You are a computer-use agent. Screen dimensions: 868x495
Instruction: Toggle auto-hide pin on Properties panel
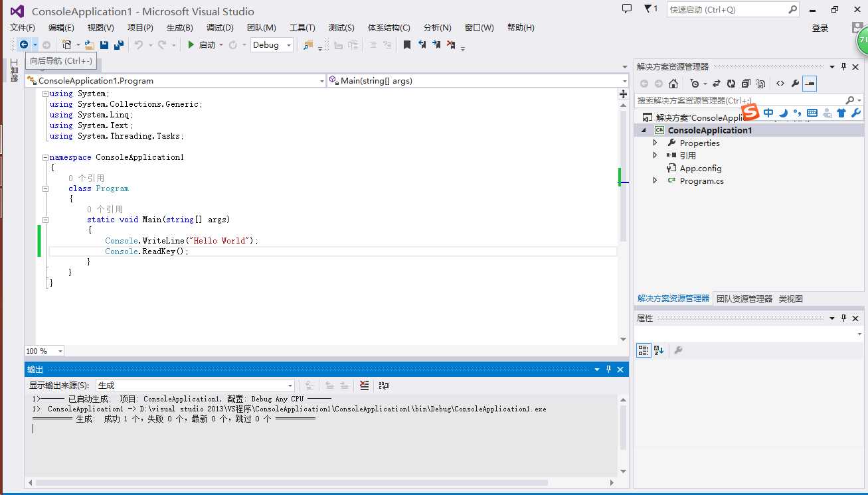[844, 318]
